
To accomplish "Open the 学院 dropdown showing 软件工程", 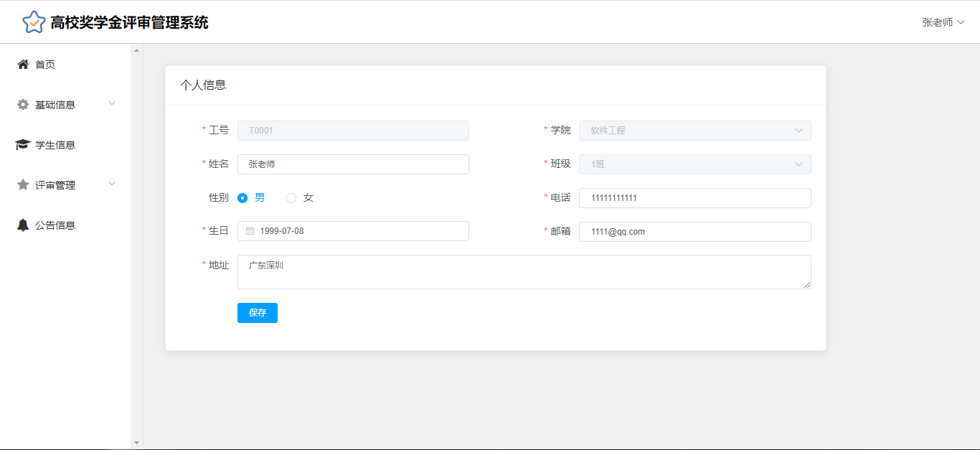I will [x=695, y=131].
